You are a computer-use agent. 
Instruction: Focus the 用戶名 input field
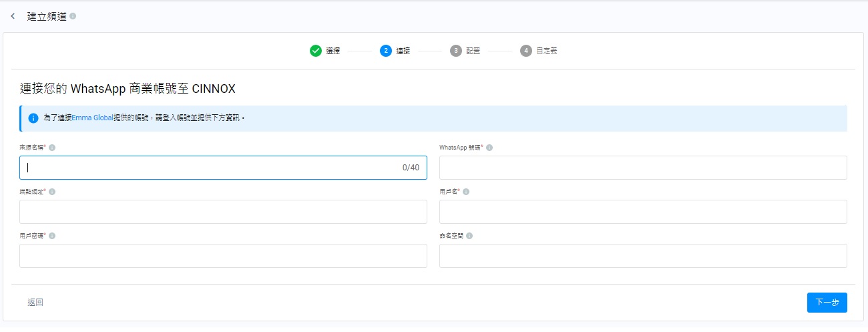(643, 212)
